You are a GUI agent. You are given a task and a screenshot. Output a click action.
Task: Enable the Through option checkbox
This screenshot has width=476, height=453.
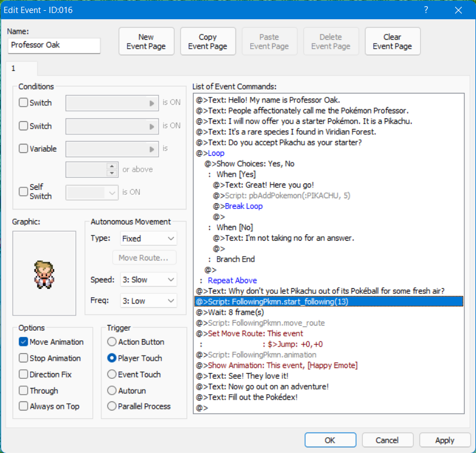pyautogui.click(x=24, y=391)
